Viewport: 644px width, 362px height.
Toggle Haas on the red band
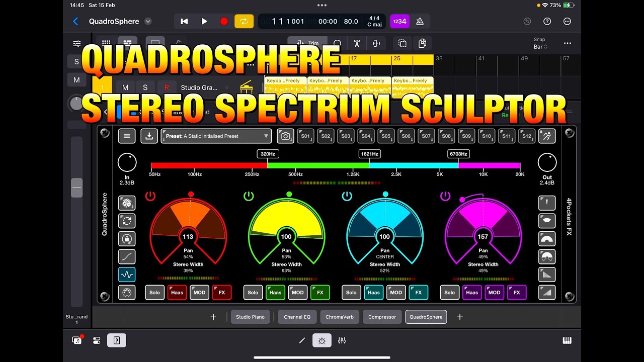177,293
